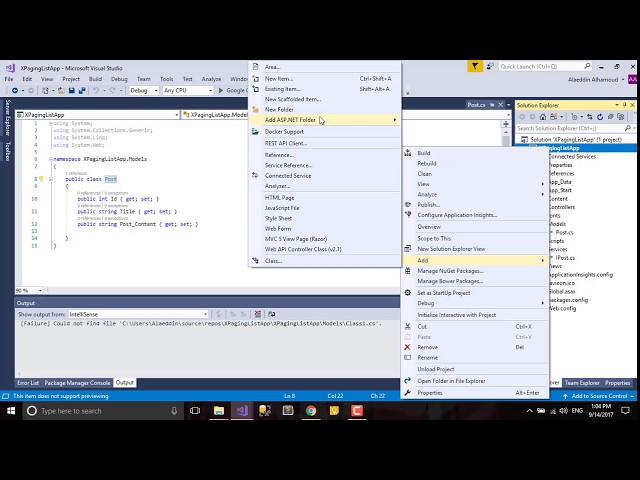
Task: Select Properties from the context menu
Action: (x=475, y=393)
